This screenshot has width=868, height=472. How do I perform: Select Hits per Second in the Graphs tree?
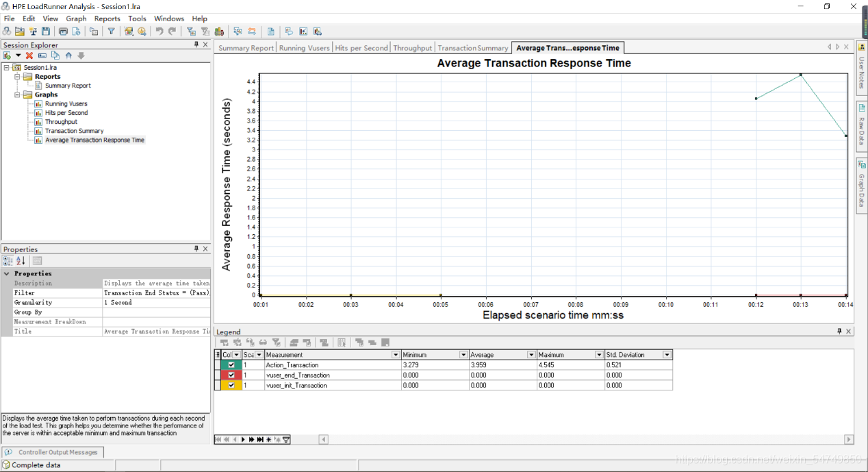point(66,113)
